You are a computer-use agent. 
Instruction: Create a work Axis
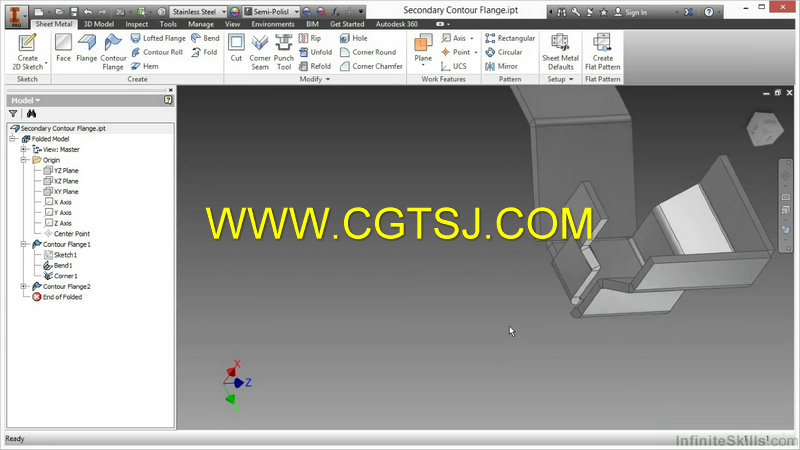point(454,38)
